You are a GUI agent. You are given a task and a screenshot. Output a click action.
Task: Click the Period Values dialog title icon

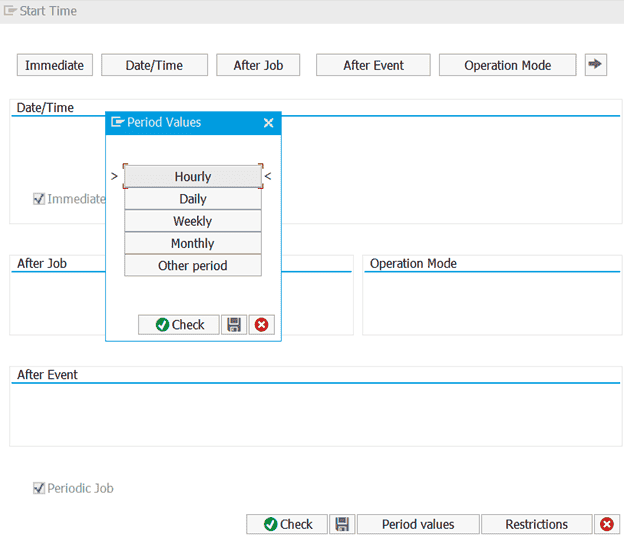117,122
